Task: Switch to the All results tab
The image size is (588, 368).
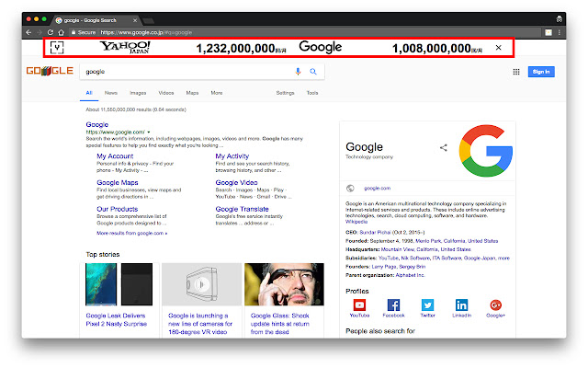Action: (x=89, y=93)
